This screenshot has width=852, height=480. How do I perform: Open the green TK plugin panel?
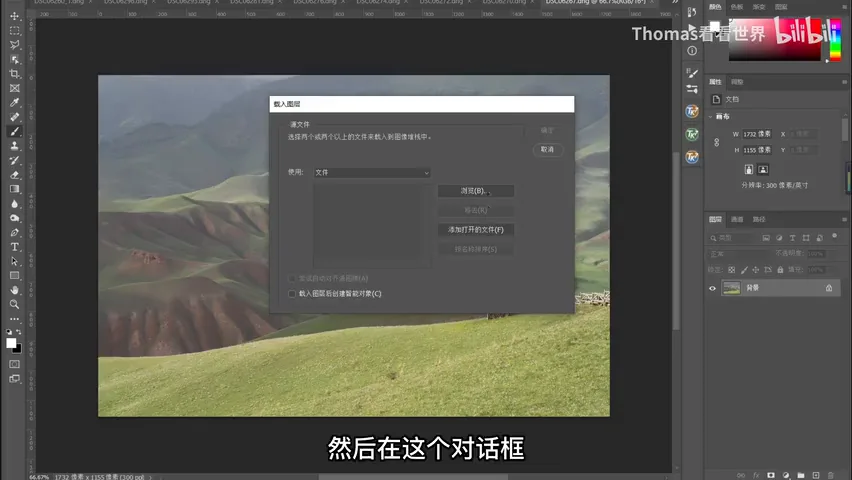point(692,134)
